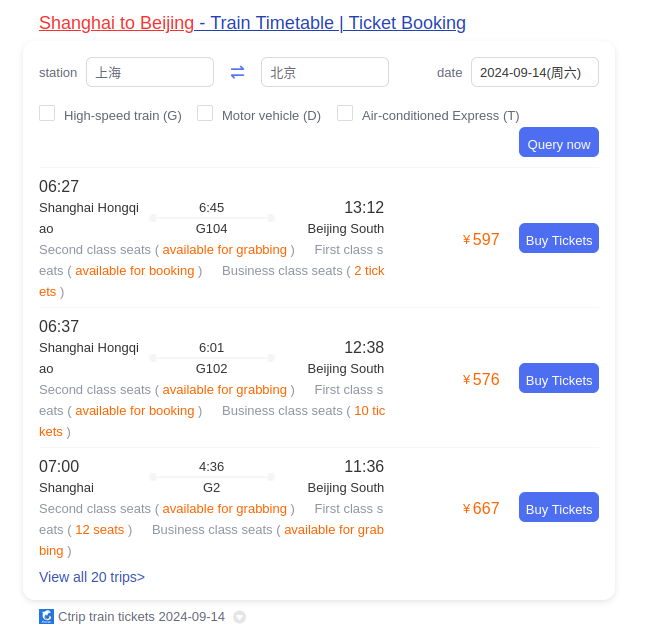Viewport: 651px width, 634px height.
Task: Click the swap stations arrows icon
Action: 237,72
